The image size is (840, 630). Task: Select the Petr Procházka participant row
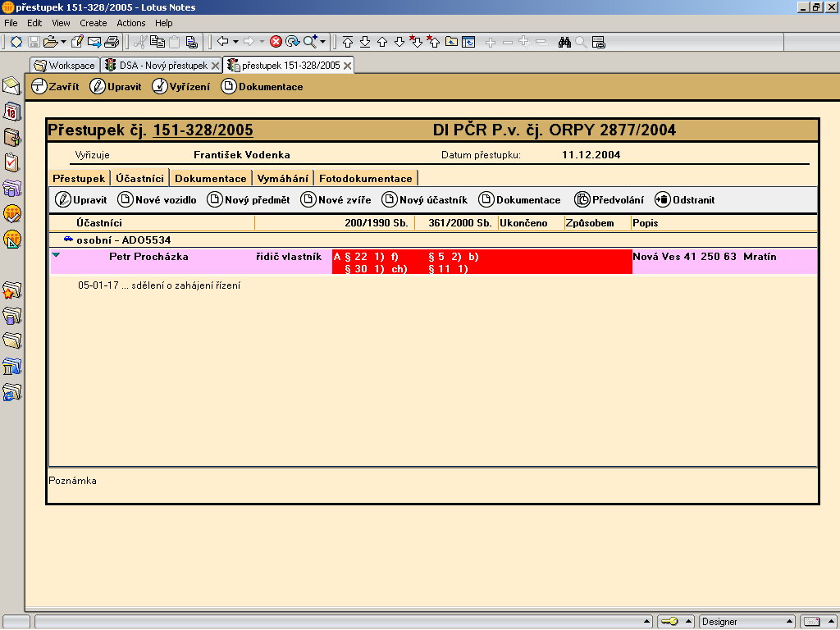pyautogui.click(x=433, y=262)
